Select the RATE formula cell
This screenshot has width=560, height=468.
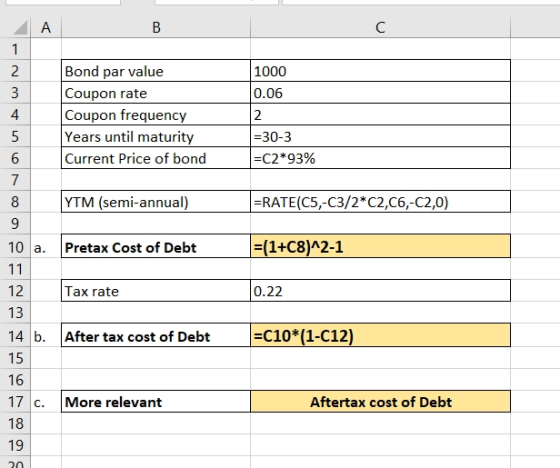point(380,201)
